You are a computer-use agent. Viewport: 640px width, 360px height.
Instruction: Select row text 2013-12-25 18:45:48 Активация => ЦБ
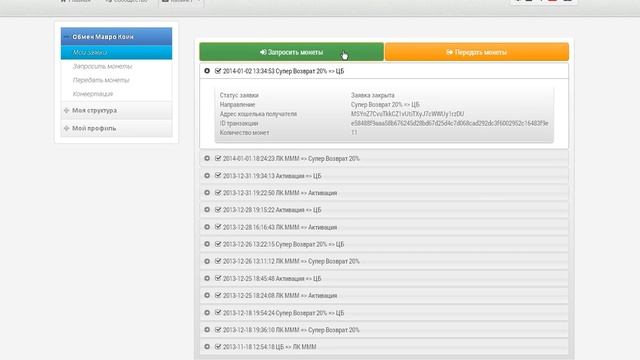[x=272, y=278]
